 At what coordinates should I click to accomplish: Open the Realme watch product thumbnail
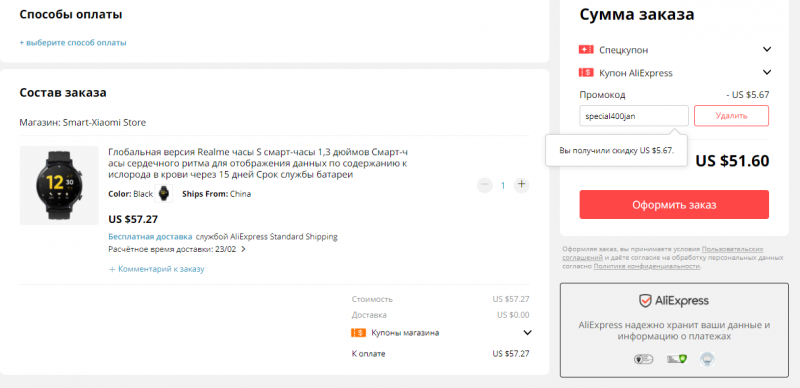(59, 185)
